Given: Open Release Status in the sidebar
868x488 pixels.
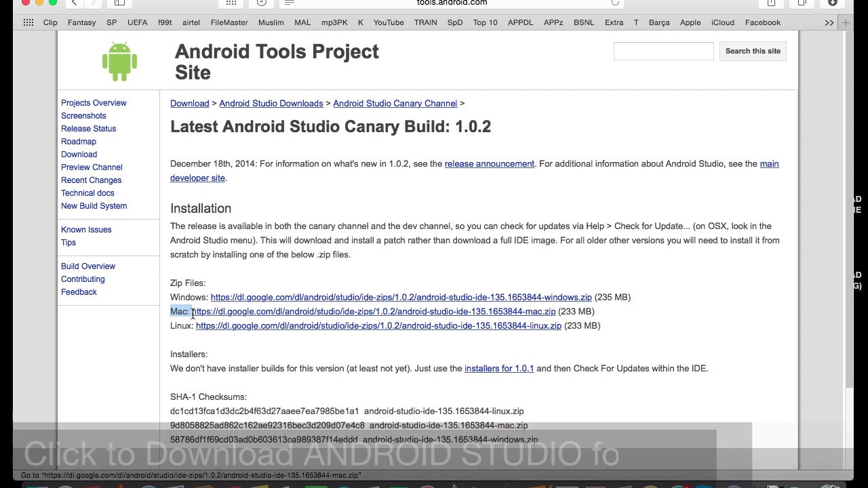Looking at the screenshot, I should point(88,129).
